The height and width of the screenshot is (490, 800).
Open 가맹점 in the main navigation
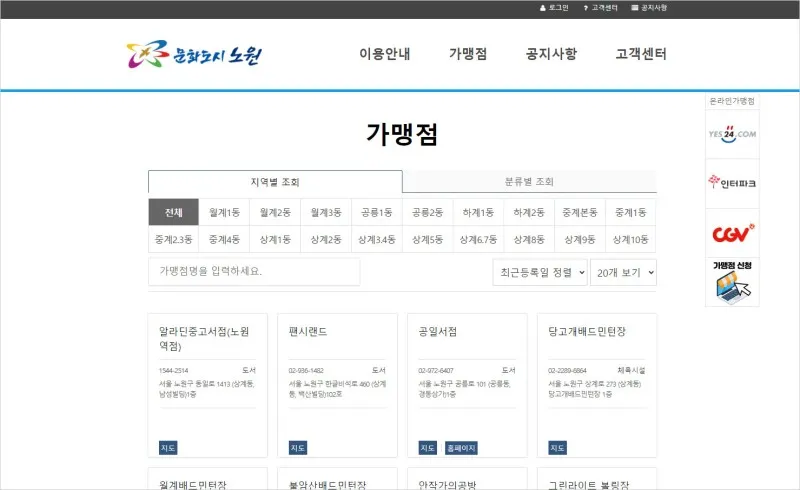pyautogui.click(x=468, y=54)
